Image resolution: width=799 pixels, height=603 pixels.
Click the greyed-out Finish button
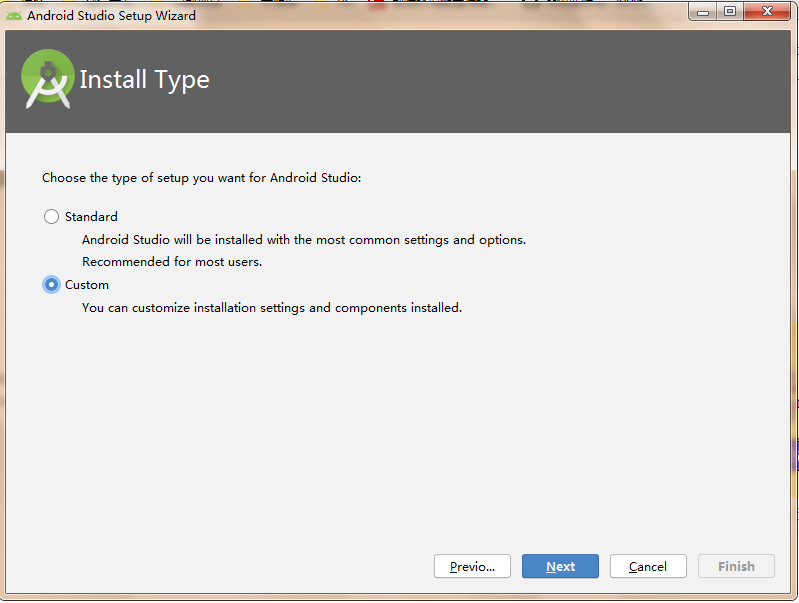click(736, 566)
